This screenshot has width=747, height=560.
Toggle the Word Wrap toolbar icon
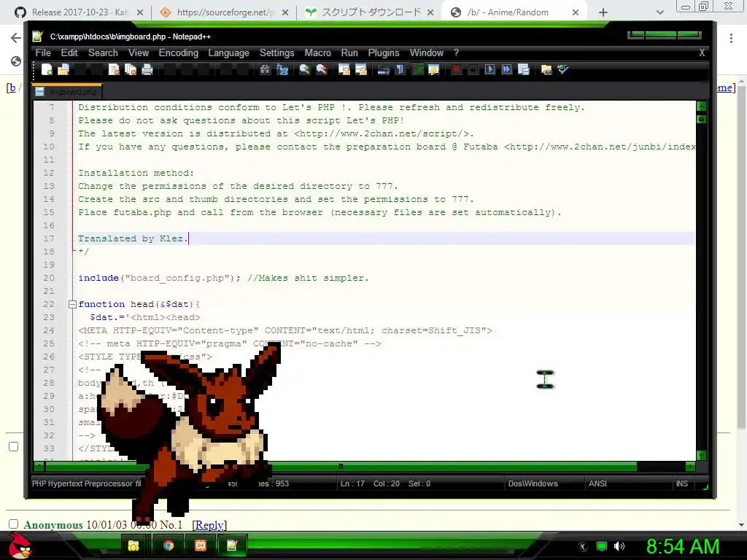coord(383,69)
